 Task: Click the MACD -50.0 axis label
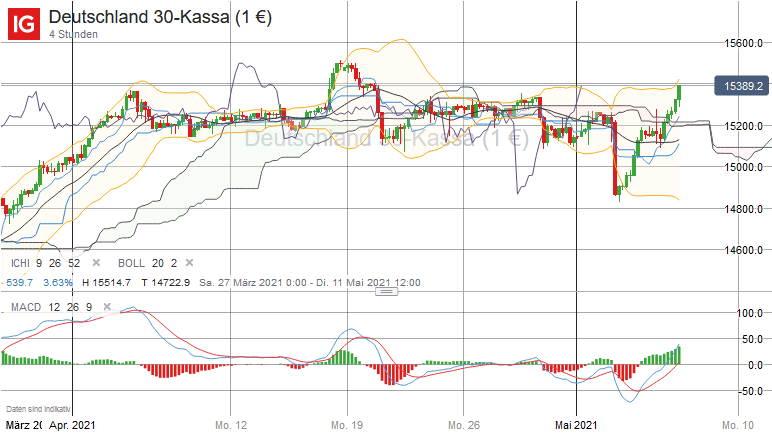coord(750,391)
